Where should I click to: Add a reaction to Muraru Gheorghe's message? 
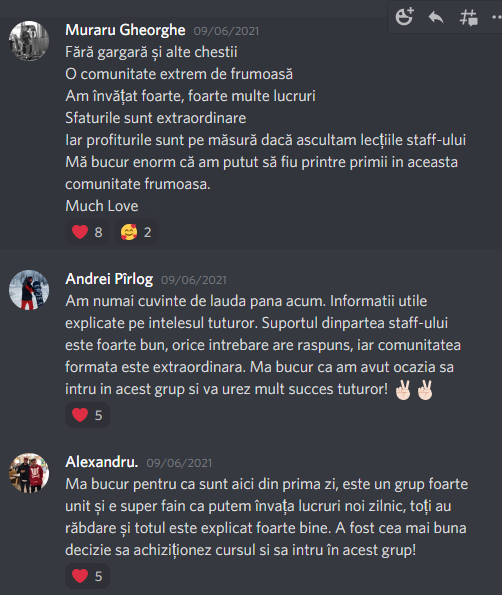(404, 17)
